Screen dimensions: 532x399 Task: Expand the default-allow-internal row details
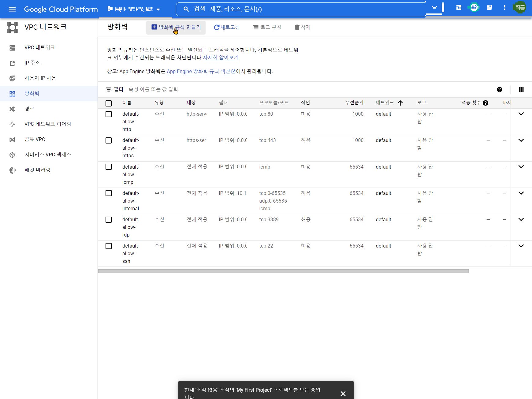pyautogui.click(x=521, y=193)
